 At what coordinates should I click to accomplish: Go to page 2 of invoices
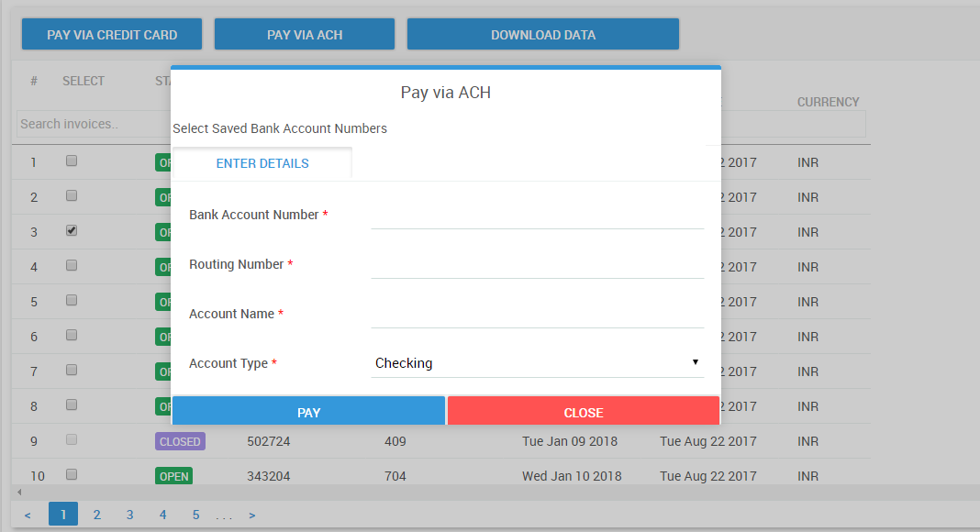(96, 515)
